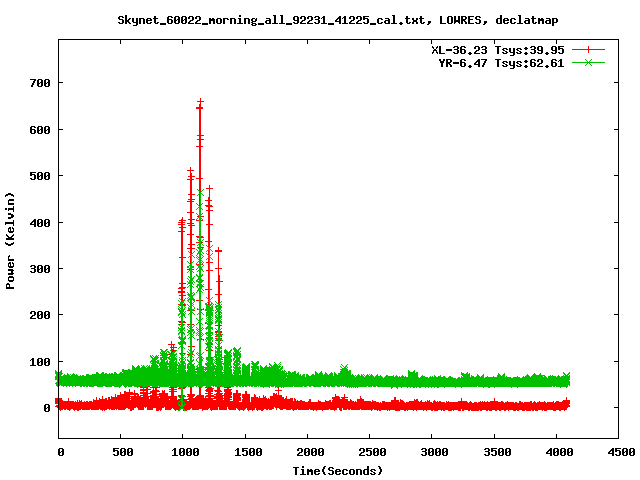Click the Power (Kelvin) axis label
This screenshot has width=640, height=480.
(10, 241)
